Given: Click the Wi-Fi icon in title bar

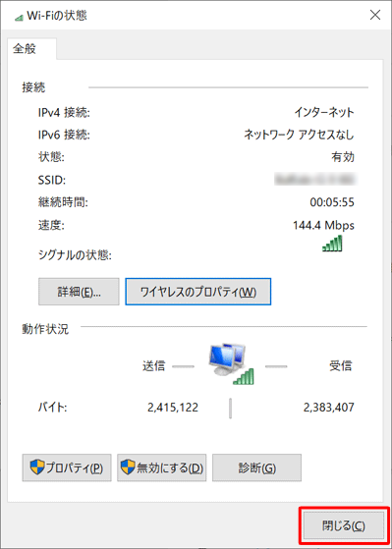Looking at the screenshot, I should tap(19, 17).
